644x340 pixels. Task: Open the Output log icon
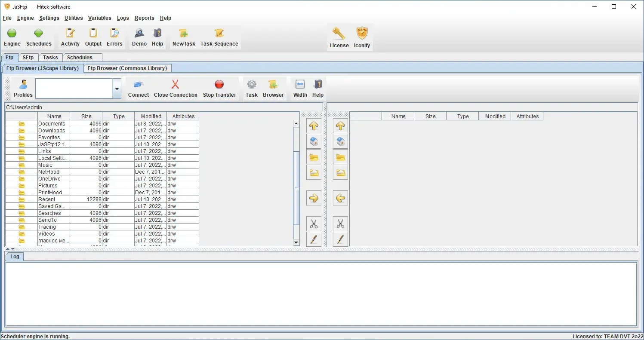point(93,33)
